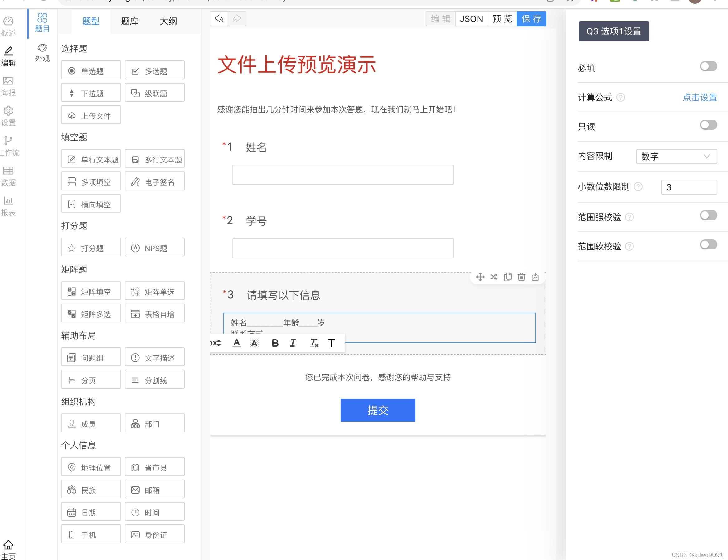Open the 内容限制 dropdown showing 数字

coord(676,156)
